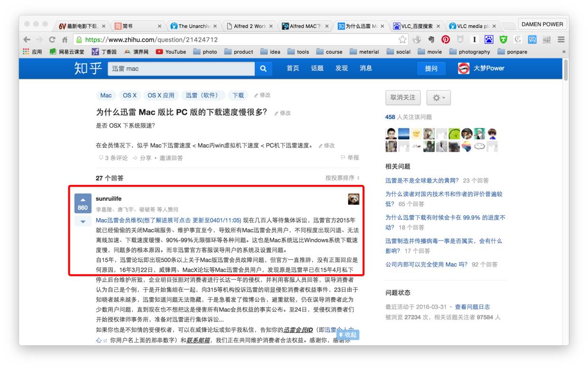The width and height of the screenshot is (588, 368).
Task: Select the Mac topic tag
Action: coord(106,95)
